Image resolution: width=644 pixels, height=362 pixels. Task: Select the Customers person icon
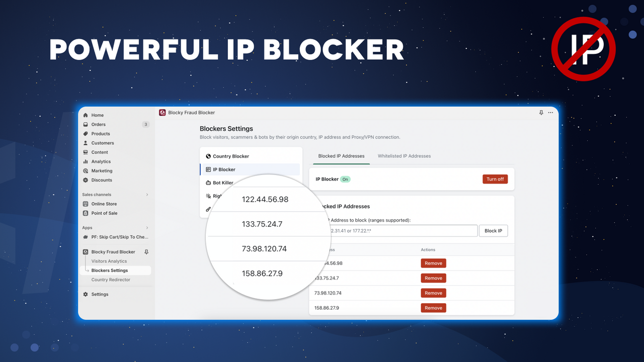[x=86, y=143]
